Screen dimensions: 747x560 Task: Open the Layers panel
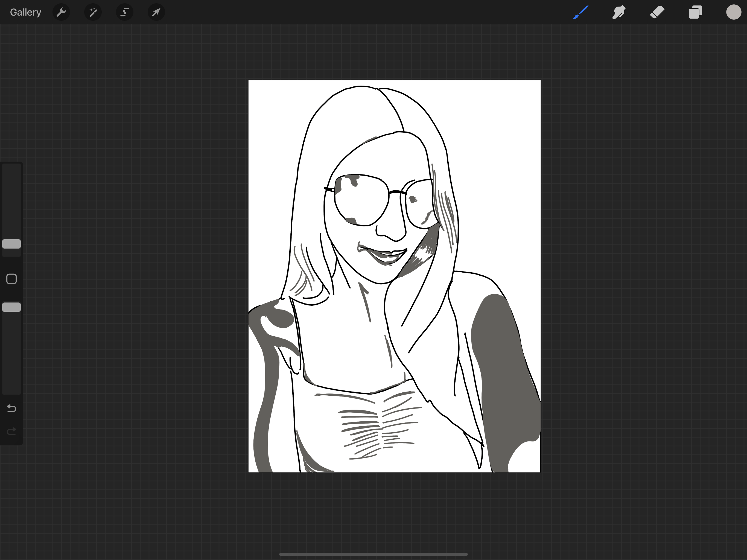[x=695, y=12]
